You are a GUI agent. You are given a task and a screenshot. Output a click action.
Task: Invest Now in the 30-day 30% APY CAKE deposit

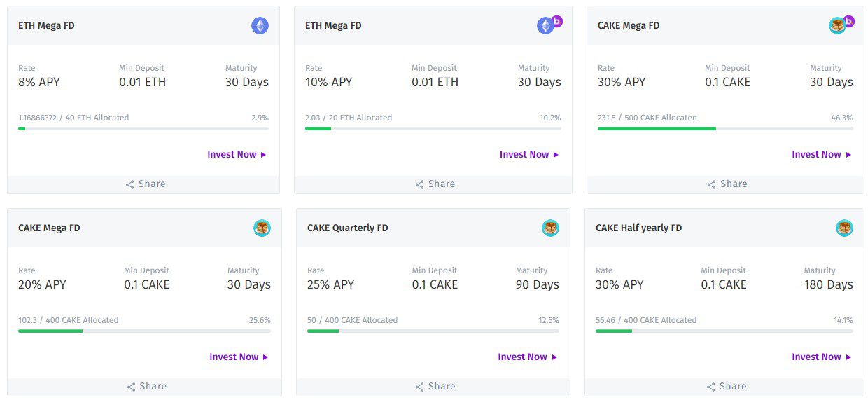point(822,155)
